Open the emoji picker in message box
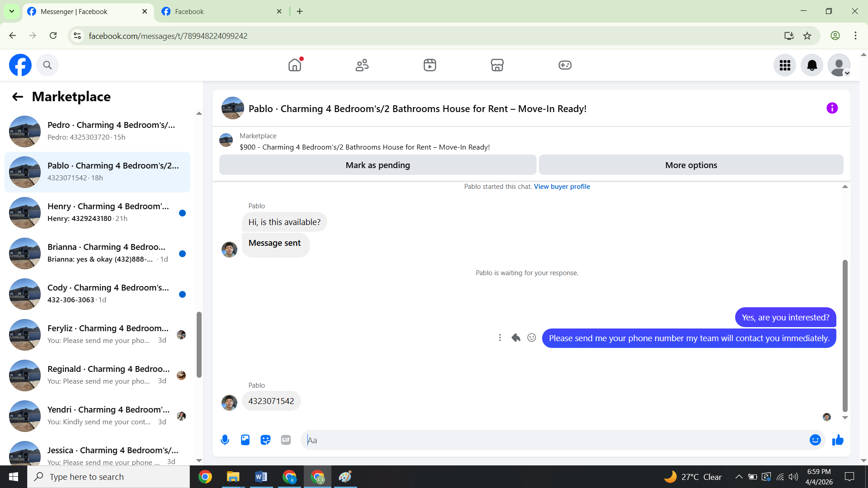This screenshot has height=488, width=868. (815, 440)
